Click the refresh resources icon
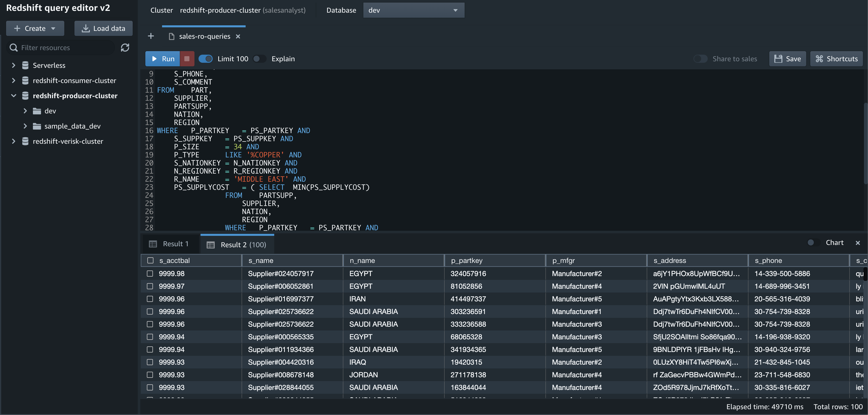Image resolution: width=868 pixels, height=415 pixels. coord(125,48)
